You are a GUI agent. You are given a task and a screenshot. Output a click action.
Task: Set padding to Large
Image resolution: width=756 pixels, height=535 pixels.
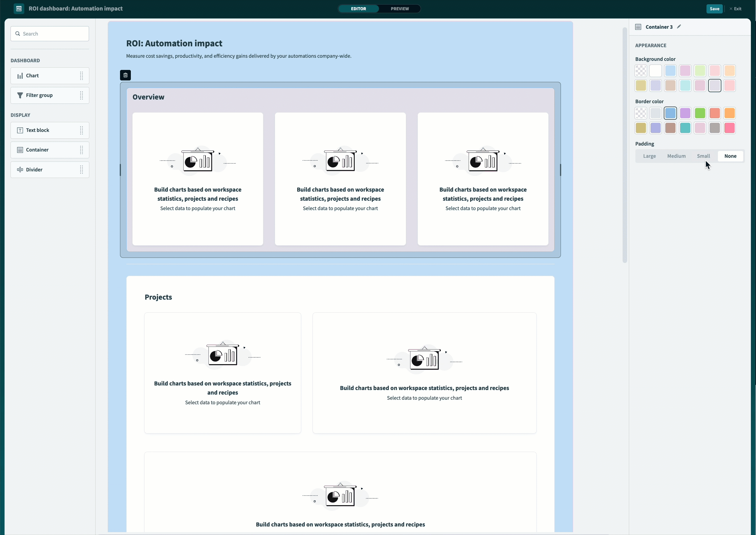(x=649, y=156)
